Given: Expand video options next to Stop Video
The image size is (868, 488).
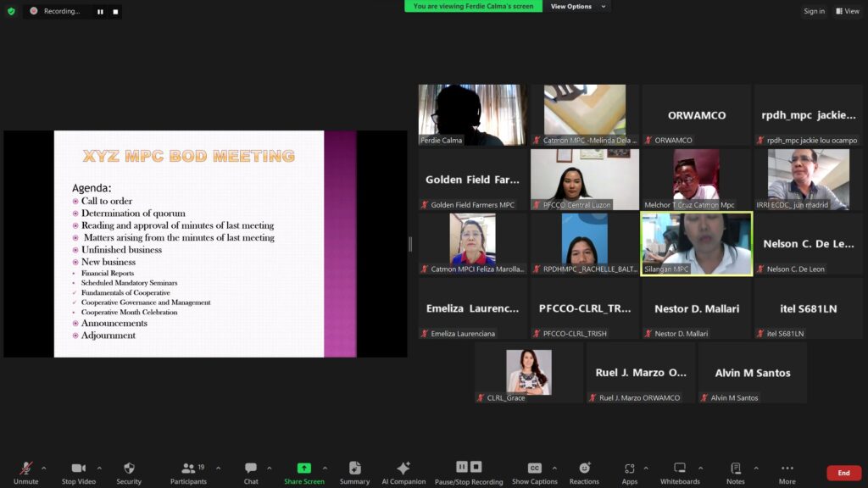Looking at the screenshot, I should 99,469.
